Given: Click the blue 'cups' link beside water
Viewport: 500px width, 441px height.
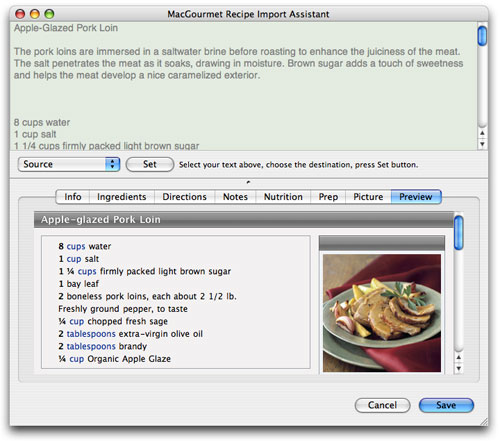Looking at the screenshot, I should pyautogui.click(x=76, y=246).
